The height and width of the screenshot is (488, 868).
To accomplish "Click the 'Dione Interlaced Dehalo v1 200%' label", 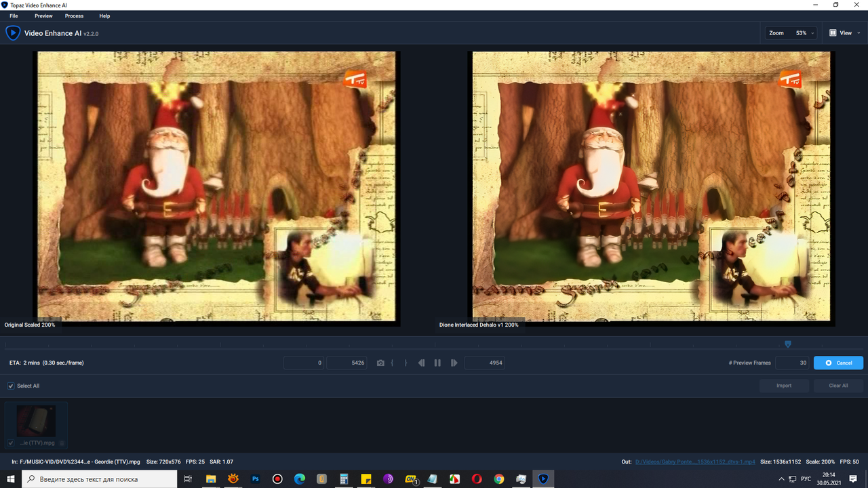I will coord(479,325).
